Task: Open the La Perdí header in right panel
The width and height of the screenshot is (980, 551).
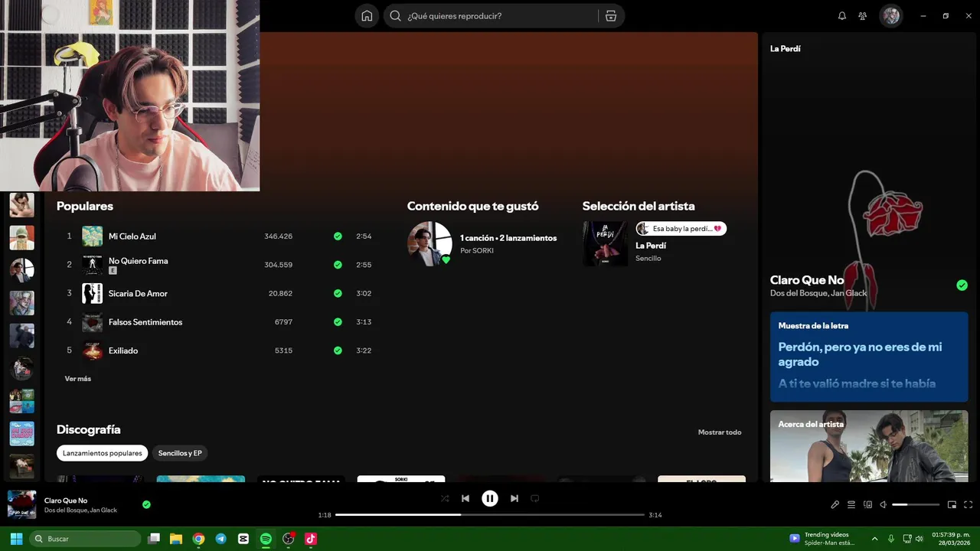Action: [786, 48]
